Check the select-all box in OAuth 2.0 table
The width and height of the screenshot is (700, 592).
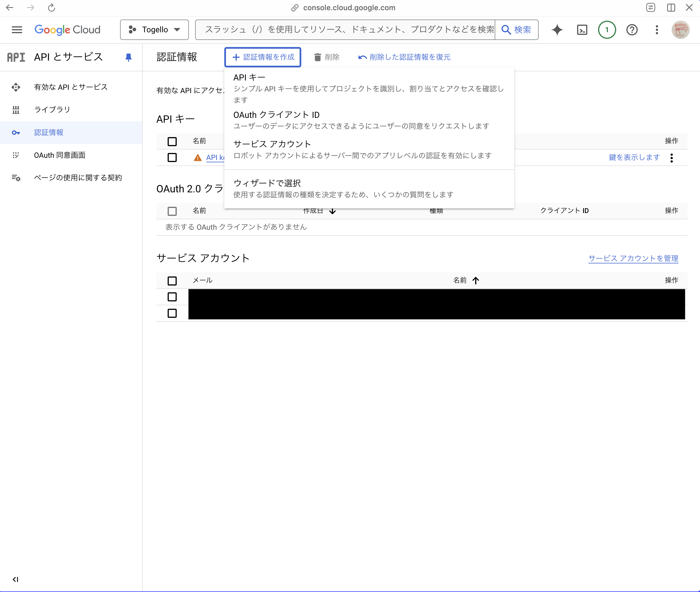coord(172,211)
